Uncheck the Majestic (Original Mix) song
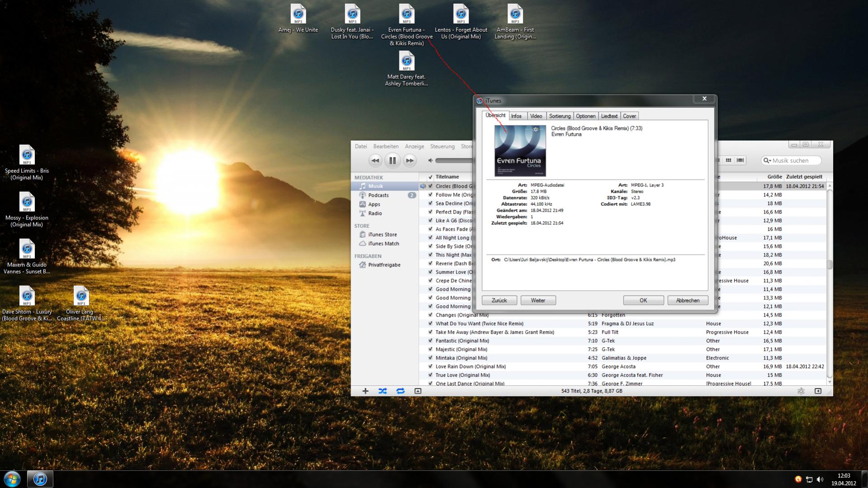868x488 pixels. pyautogui.click(x=430, y=350)
